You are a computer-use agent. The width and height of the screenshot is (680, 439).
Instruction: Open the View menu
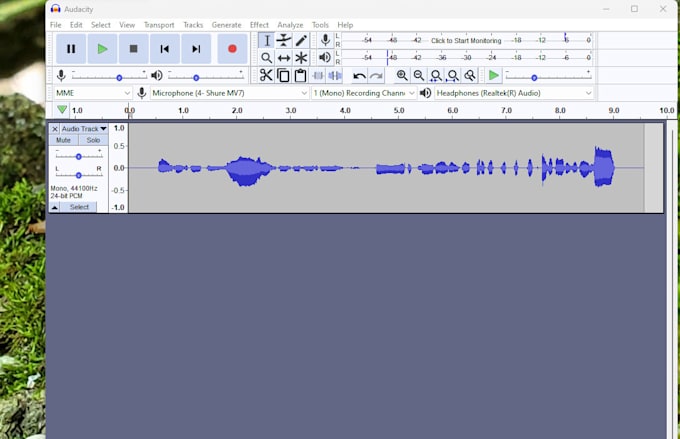click(x=127, y=25)
